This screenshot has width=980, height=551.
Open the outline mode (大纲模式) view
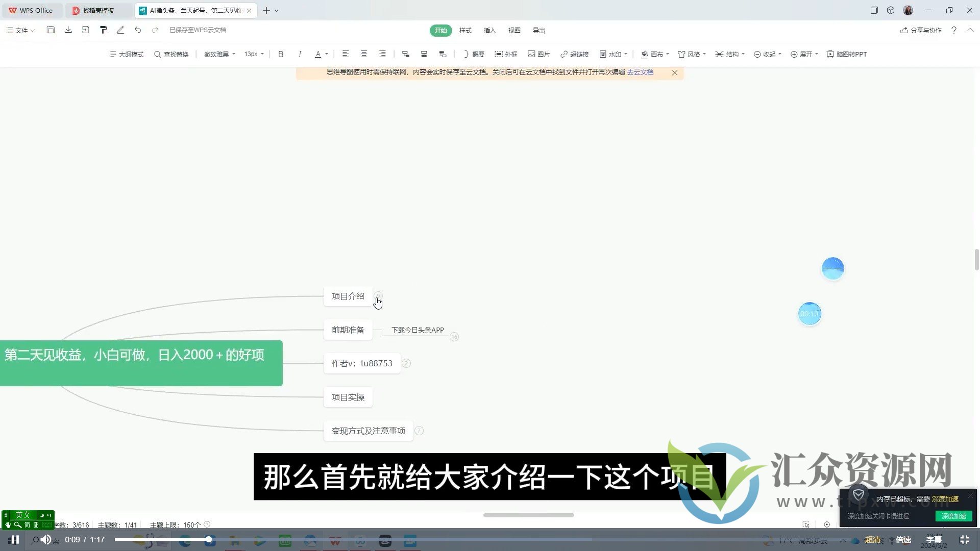(x=127, y=54)
